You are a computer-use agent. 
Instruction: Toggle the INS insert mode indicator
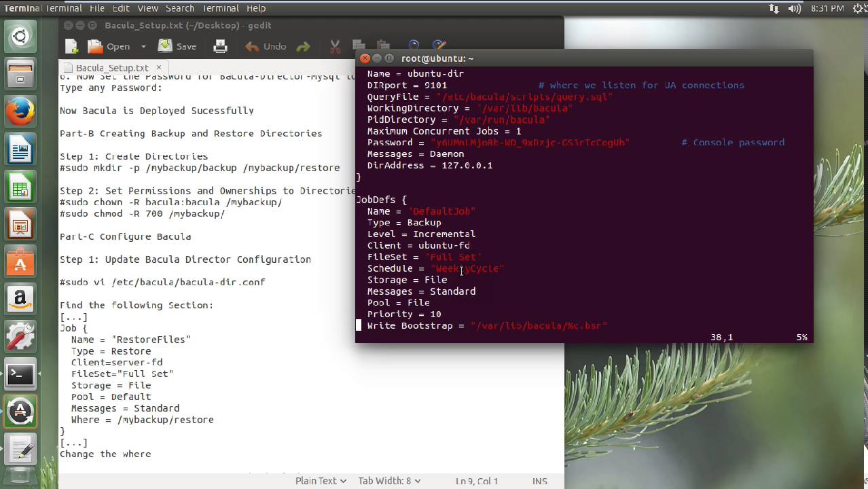(540, 481)
